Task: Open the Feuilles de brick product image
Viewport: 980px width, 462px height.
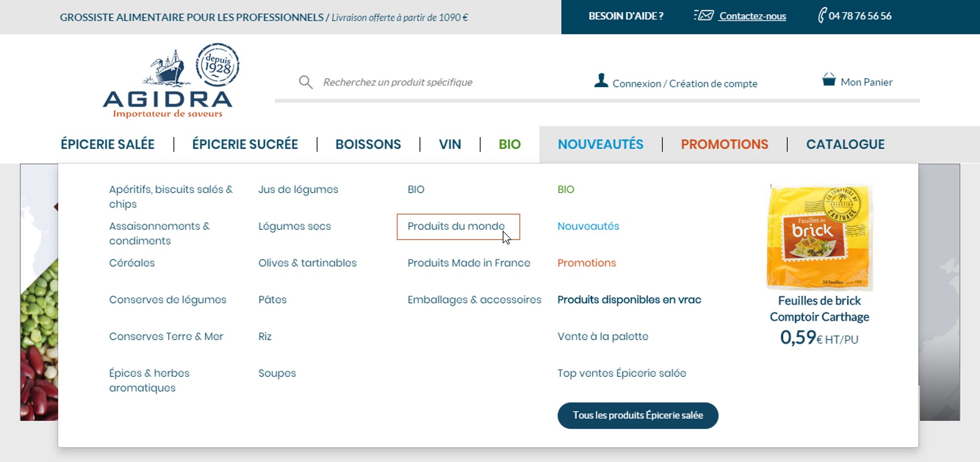Action: [x=819, y=237]
